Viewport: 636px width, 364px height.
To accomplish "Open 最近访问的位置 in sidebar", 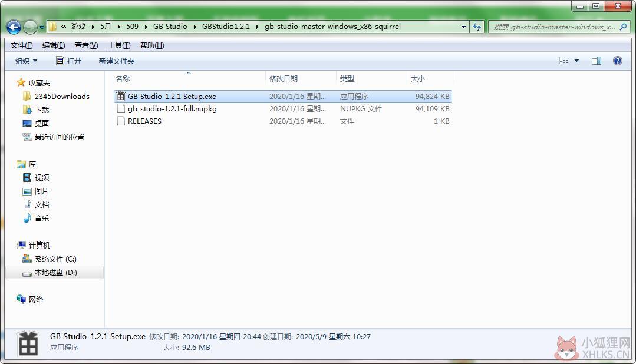I will 54,137.
